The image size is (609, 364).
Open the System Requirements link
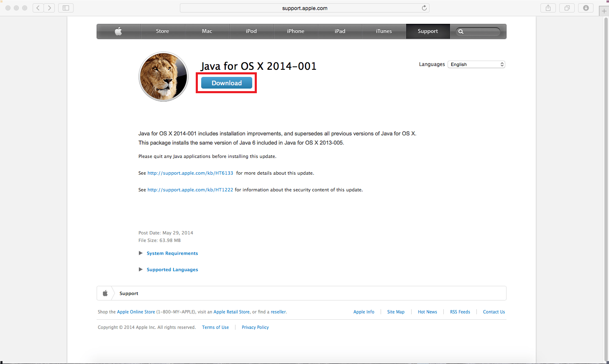pyautogui.click(x=172, y=253)
